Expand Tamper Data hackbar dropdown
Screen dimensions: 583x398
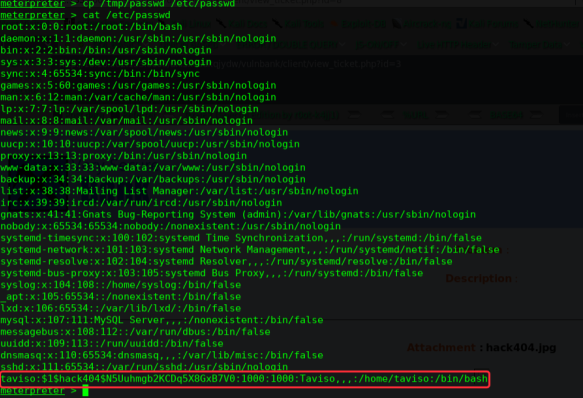coord(539,45)
